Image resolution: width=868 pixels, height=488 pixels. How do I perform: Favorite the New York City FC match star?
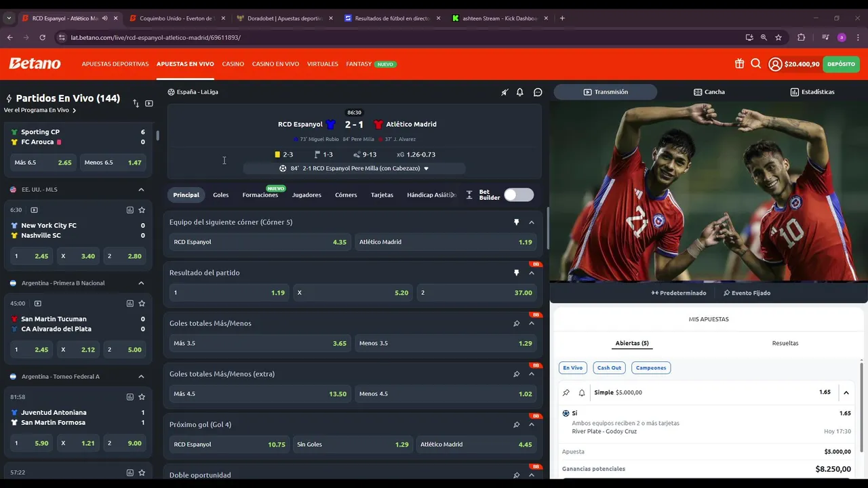pyautogui.click(x=142, y=210)
